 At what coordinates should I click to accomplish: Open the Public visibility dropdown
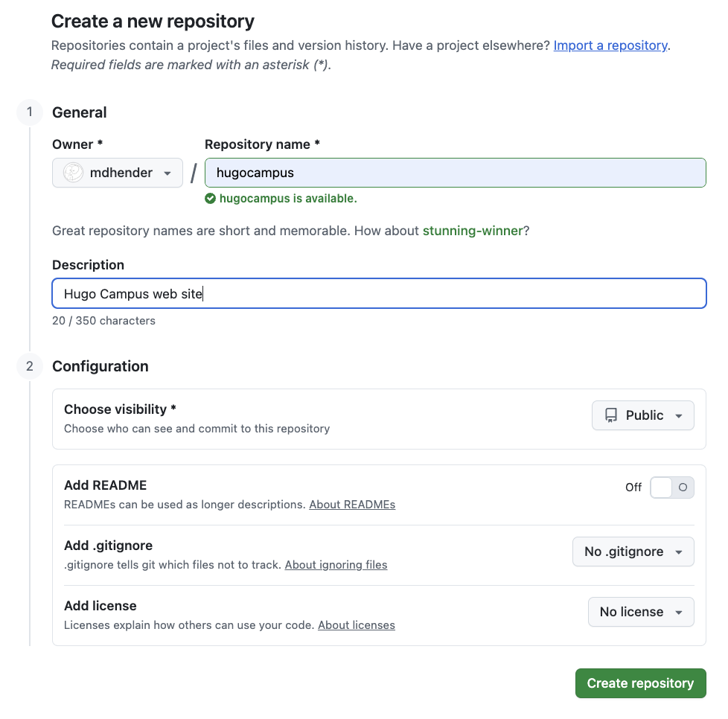643,415
